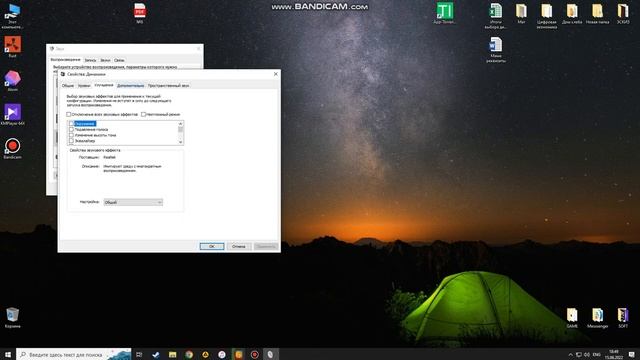Viewport: 640px width, 360px height.
Task: Open the Bandicam desktop shortcut
Action: pyautogui.click(x=12, y=148)
